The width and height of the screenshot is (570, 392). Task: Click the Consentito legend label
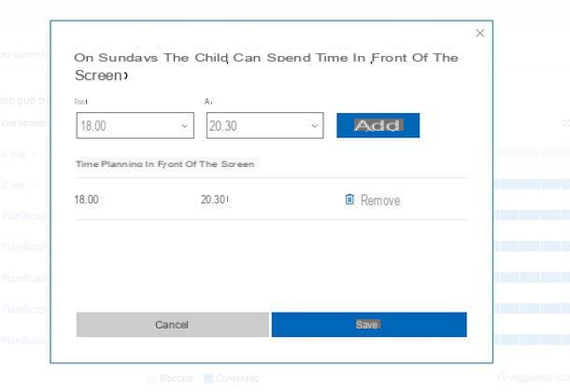[x=237, y=378]
